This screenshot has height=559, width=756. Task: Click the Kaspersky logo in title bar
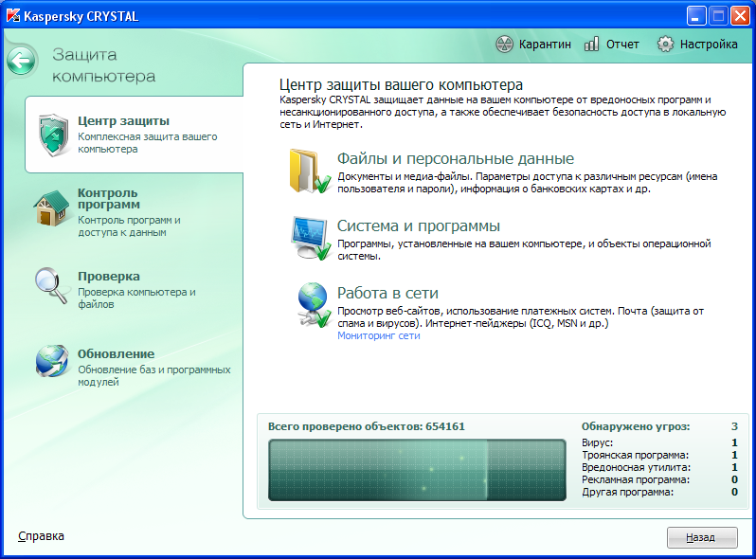click(13, 16)
